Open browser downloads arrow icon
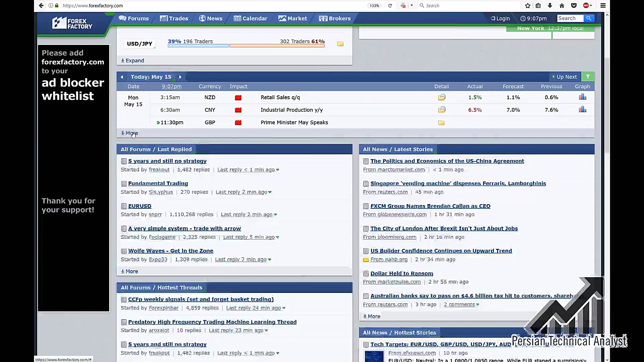 click(550, 5)
